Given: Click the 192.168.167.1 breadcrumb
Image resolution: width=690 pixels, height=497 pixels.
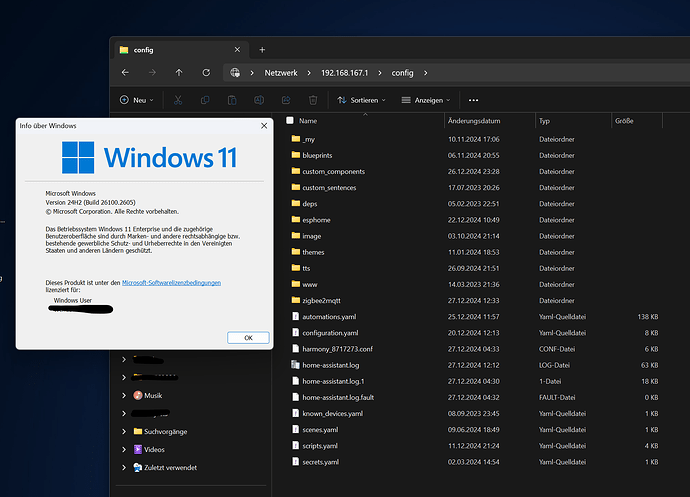Looking at the screenshot, I should pyautogui.click(x=345, y=73).
